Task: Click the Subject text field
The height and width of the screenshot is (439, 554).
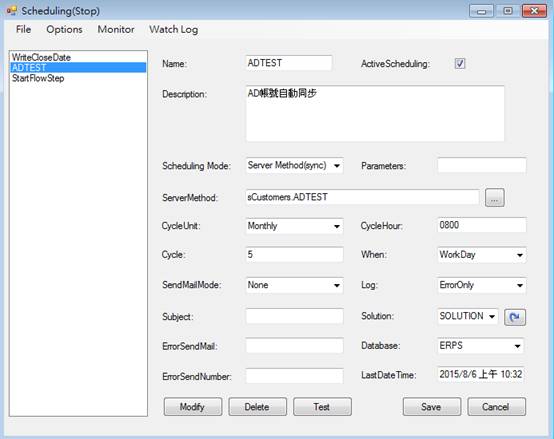Action: (295, 316)
